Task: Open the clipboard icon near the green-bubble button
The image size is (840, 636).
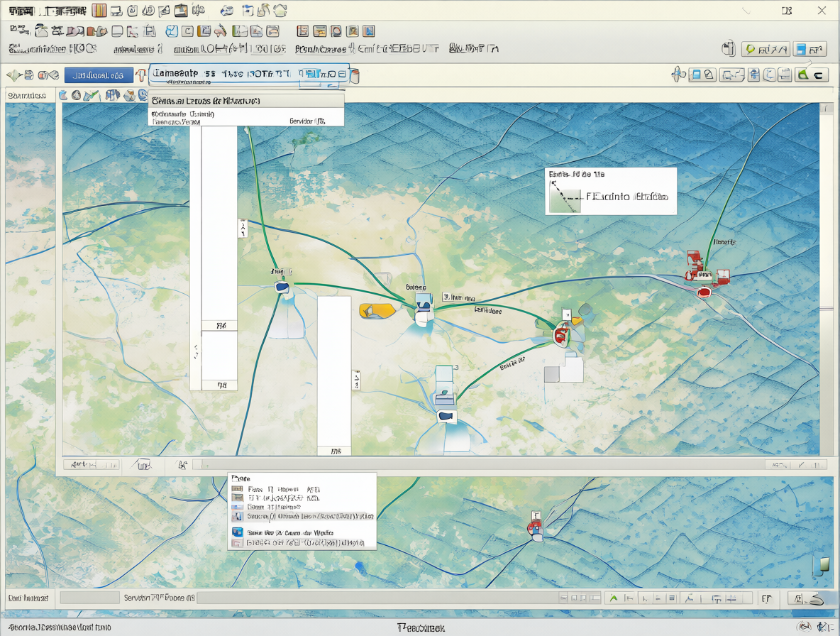Action: (x=728, y=49)
